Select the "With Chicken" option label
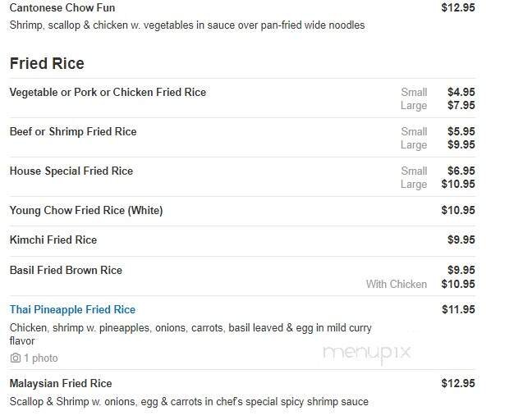514x420 pixels. (397, 285)
